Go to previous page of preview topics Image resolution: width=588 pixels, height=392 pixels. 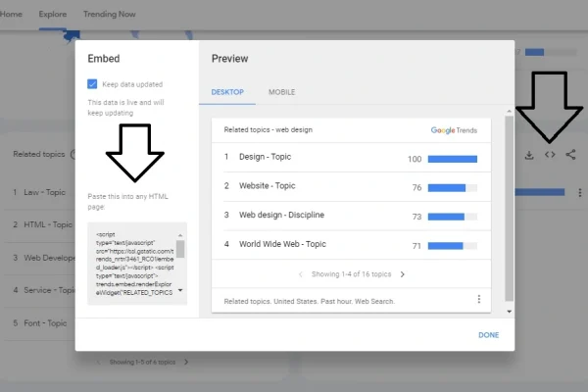tap(301, 274)
